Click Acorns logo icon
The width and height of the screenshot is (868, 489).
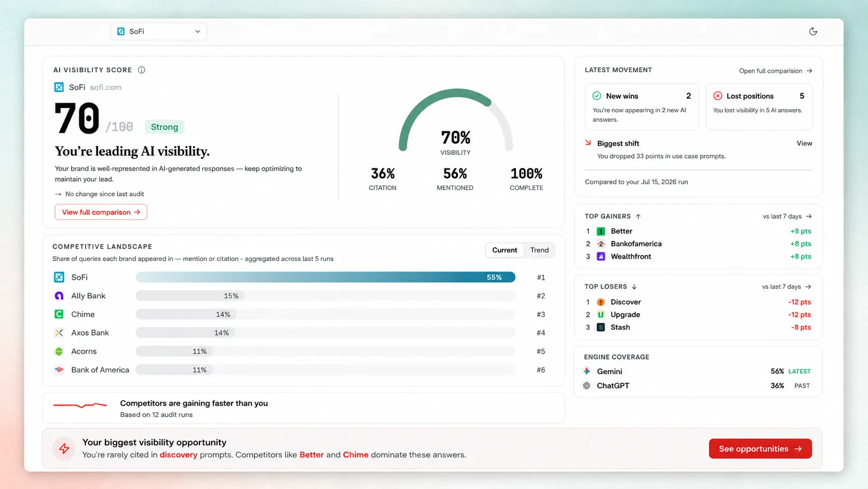(59, 351)
